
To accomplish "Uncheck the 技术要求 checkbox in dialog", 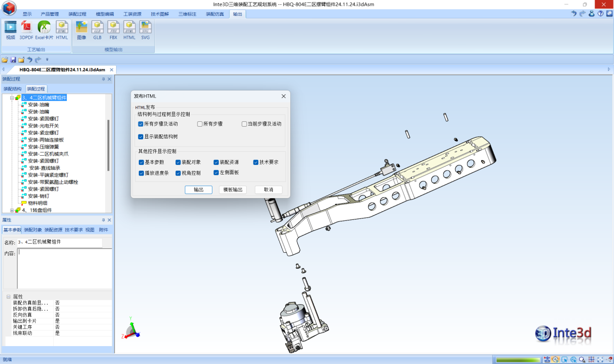I will click(x=256, y=162).
